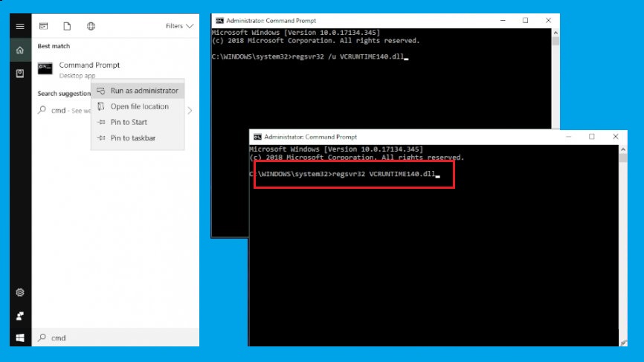Click scrollbar up arrow in front Command Prompt

click(623, 149)
